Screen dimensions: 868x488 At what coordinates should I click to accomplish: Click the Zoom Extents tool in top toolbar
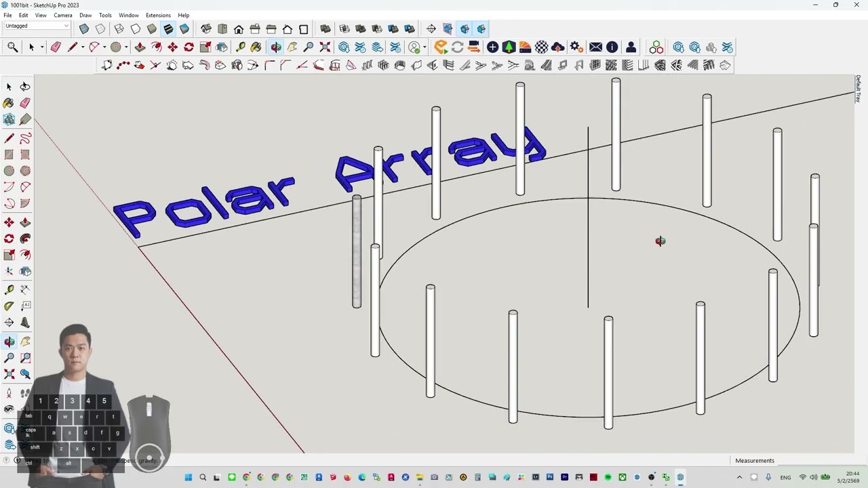click(x=325, y=47)
